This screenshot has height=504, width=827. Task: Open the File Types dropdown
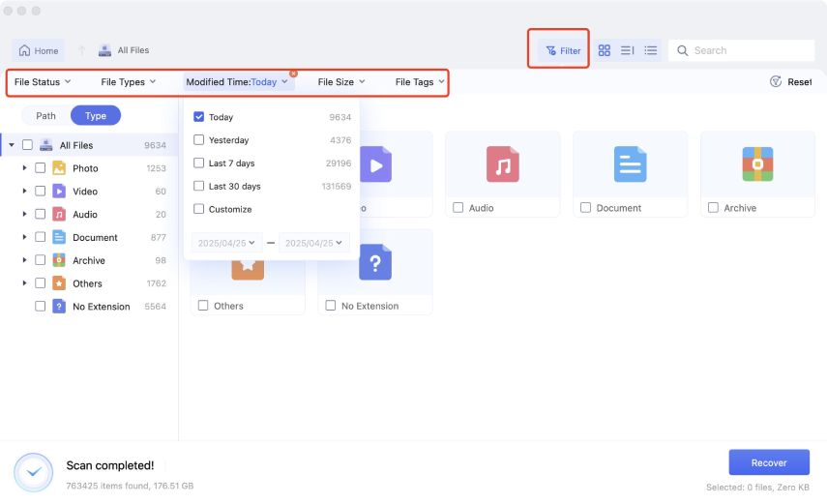129,82
